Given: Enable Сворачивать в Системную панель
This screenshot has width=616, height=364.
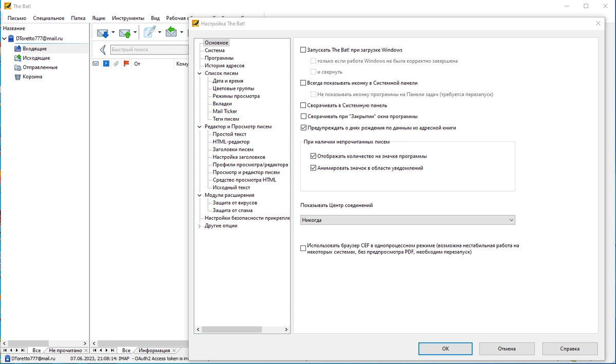Looking at the screenshot, I should (x=303, y=105).
